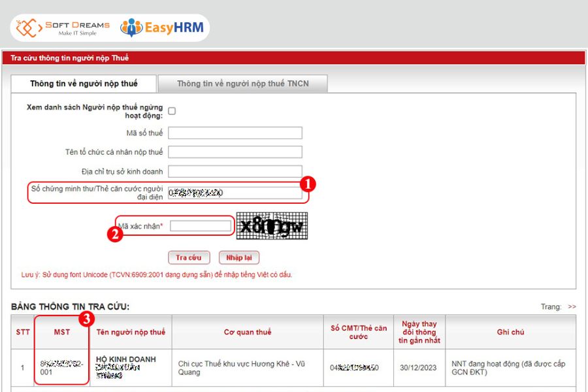
Task: Click the Số chứng minh thư/Thẻ căn cước field
Action: [235, 193]
